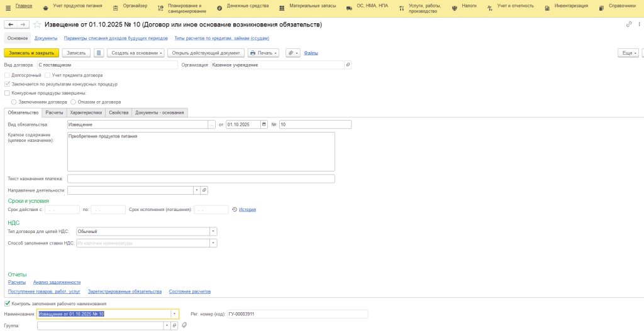Click the document journal icon next to Записать
Screen dimensions: 644x331
tap(99, 53)
